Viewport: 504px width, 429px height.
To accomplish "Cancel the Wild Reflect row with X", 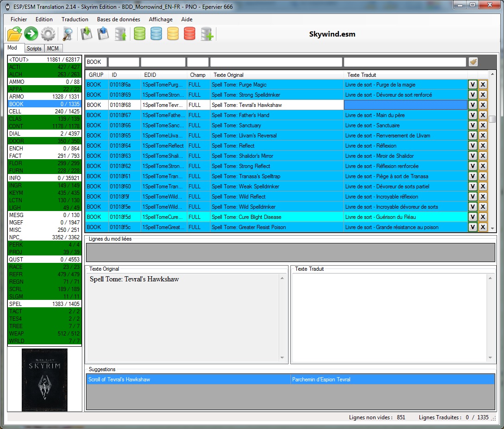I will click(x=483, y=197).
